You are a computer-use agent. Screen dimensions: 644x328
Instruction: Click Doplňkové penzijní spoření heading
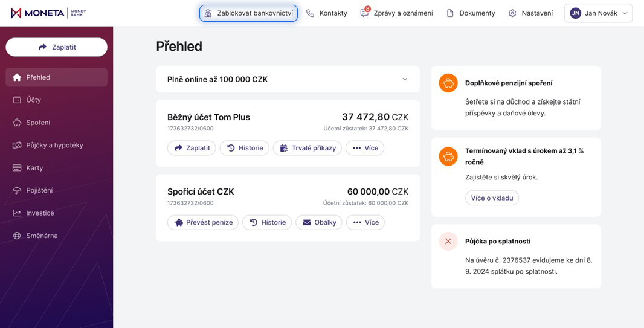point(509,83)
